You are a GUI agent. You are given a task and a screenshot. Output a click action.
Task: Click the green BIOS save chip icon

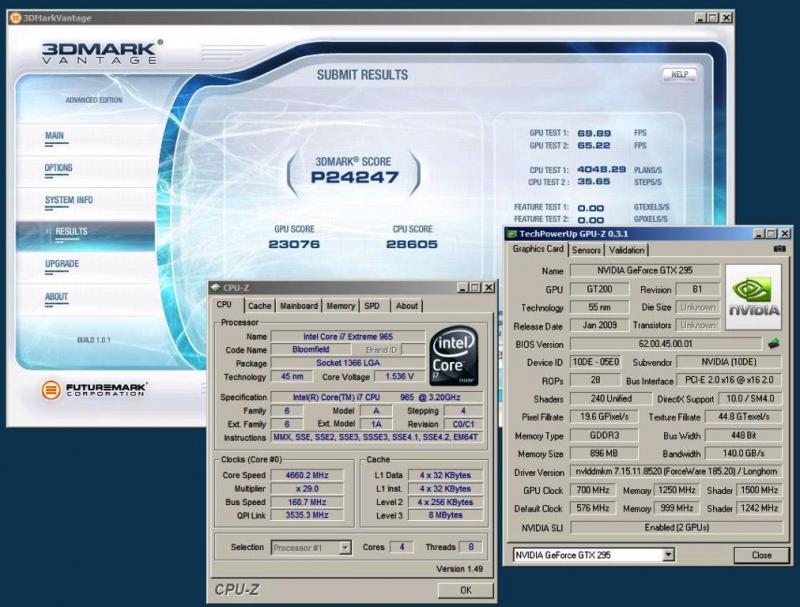773,344
